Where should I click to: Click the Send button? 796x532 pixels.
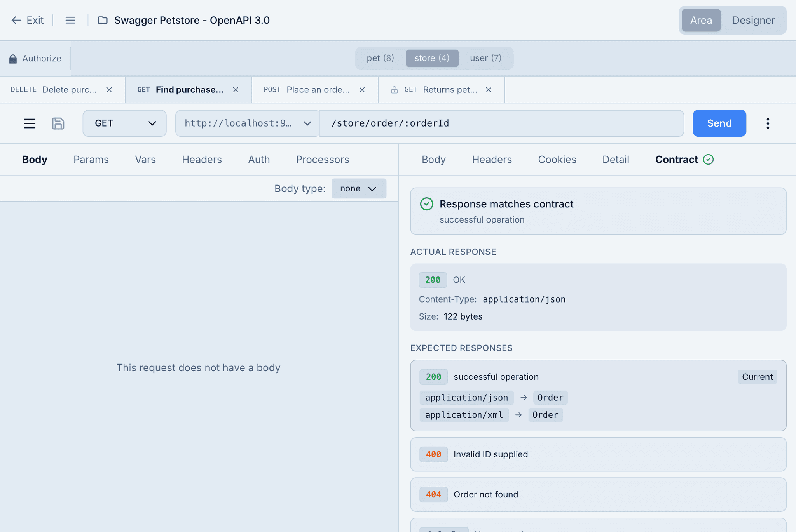[x=719, y=123]
